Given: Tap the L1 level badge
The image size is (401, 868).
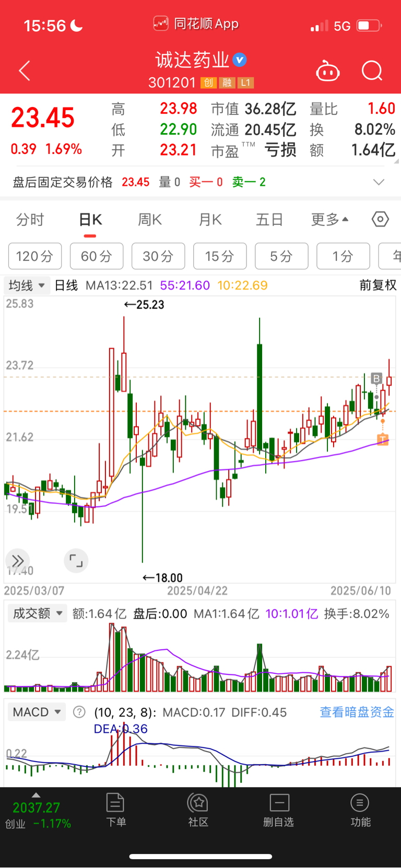Looking at the screenshot, I should (245, 82).
